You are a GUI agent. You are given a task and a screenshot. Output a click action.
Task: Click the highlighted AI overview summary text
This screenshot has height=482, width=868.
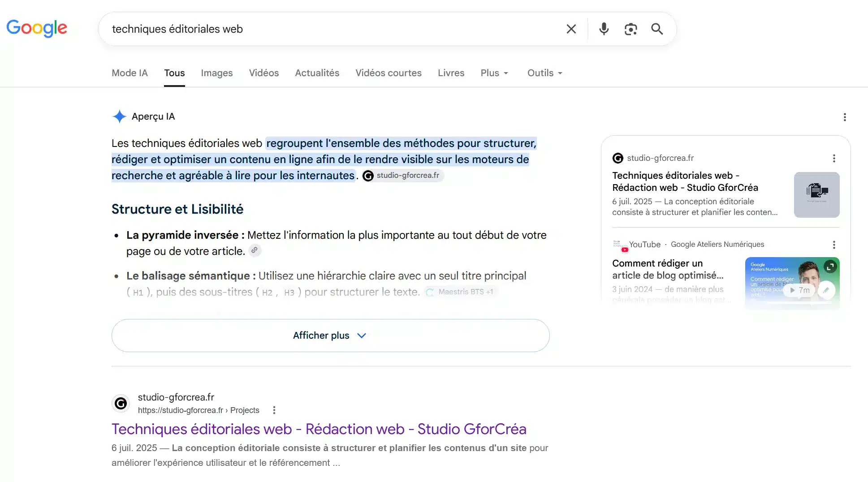point(324,159)
